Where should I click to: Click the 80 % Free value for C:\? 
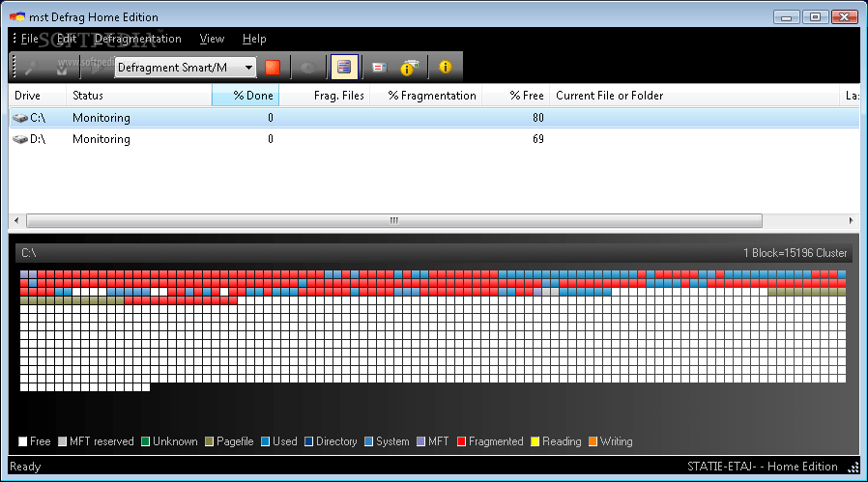pyautogui.click(x=538, y=117)
